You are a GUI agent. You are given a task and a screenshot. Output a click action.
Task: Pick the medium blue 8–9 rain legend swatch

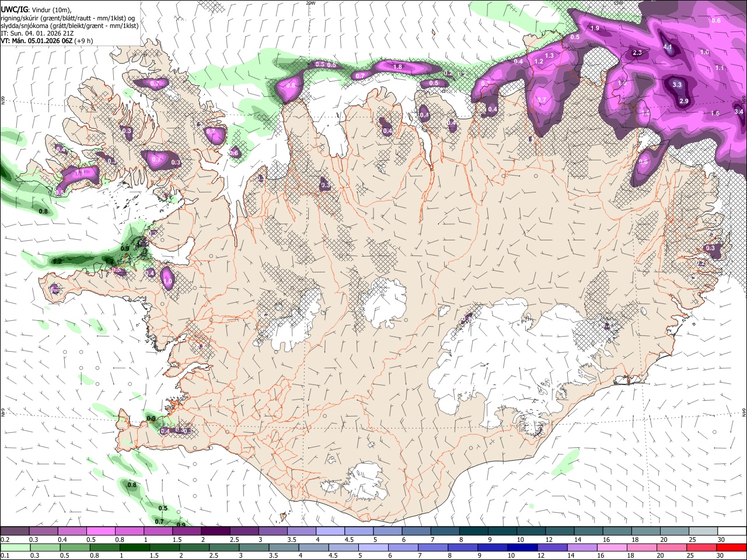point(463,548)
